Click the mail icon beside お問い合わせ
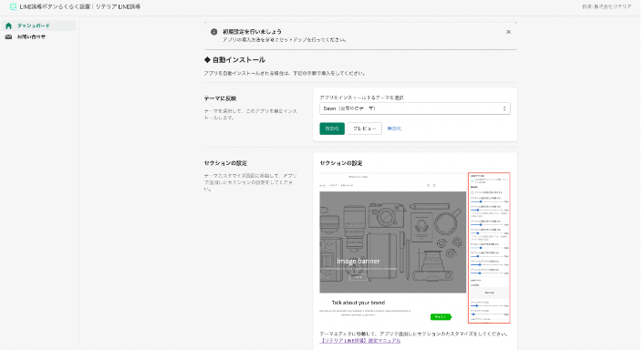 (x=8, y=37)
